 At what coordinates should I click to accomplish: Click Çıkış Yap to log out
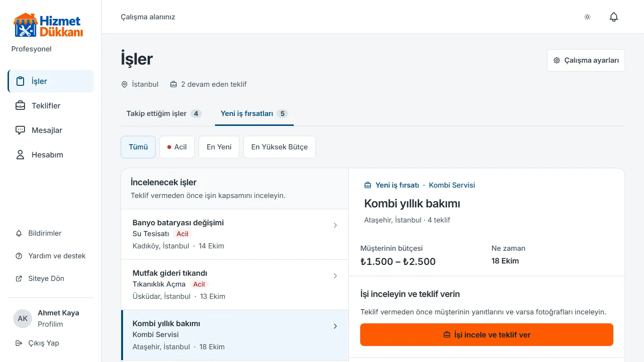51,343
